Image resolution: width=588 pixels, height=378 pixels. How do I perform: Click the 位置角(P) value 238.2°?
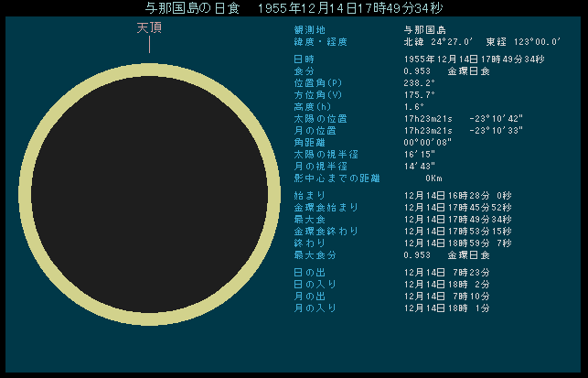[419, 82]
